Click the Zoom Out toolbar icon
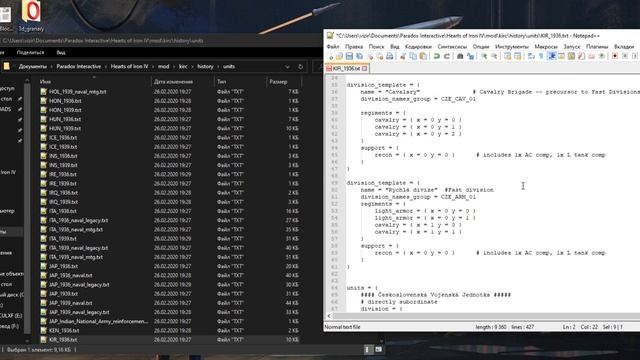Viewport: 640px width, 360px height. point(494,56)
